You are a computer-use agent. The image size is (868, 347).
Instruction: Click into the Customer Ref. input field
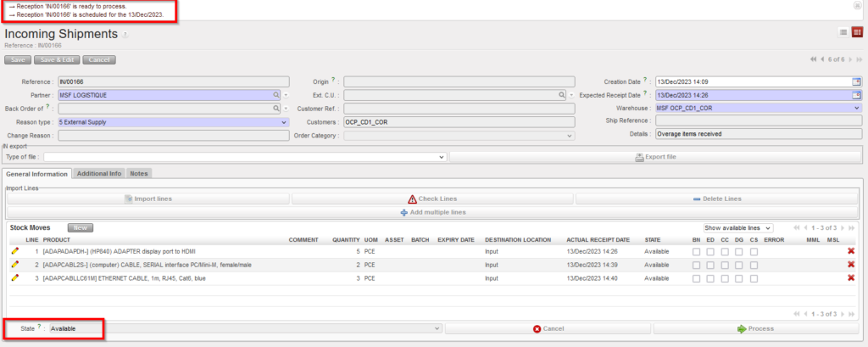pyautogui.click(x=459, y=109)
